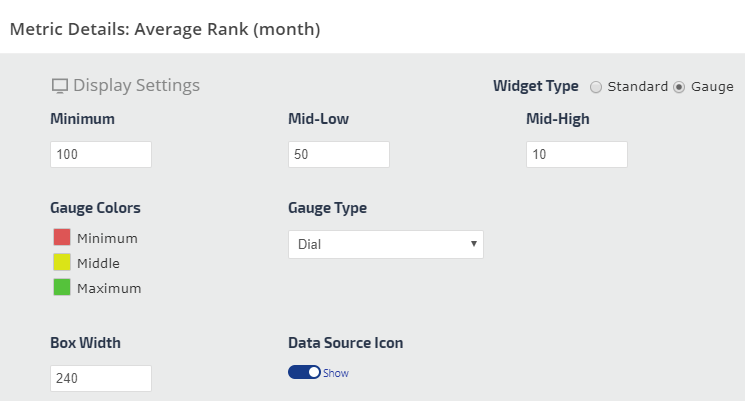
Task: Click the Display Settings monitor icon
Action: click(x=59, y=86)
